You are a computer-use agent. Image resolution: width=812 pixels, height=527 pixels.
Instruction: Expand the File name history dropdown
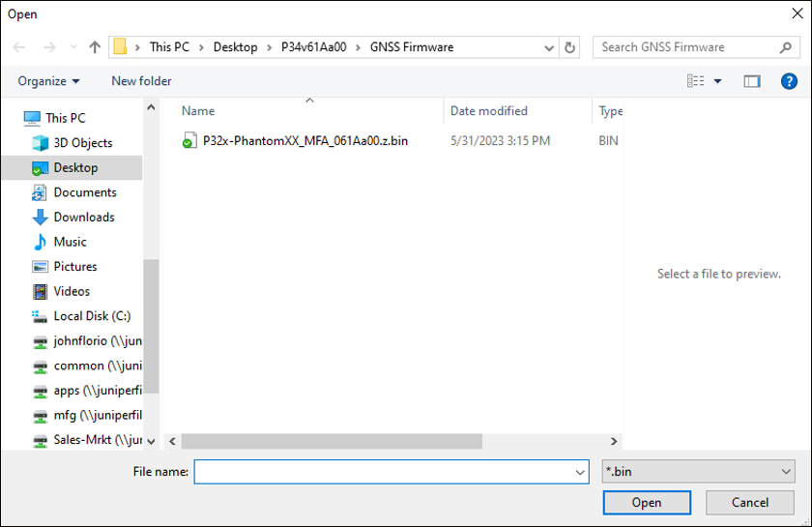580,472
